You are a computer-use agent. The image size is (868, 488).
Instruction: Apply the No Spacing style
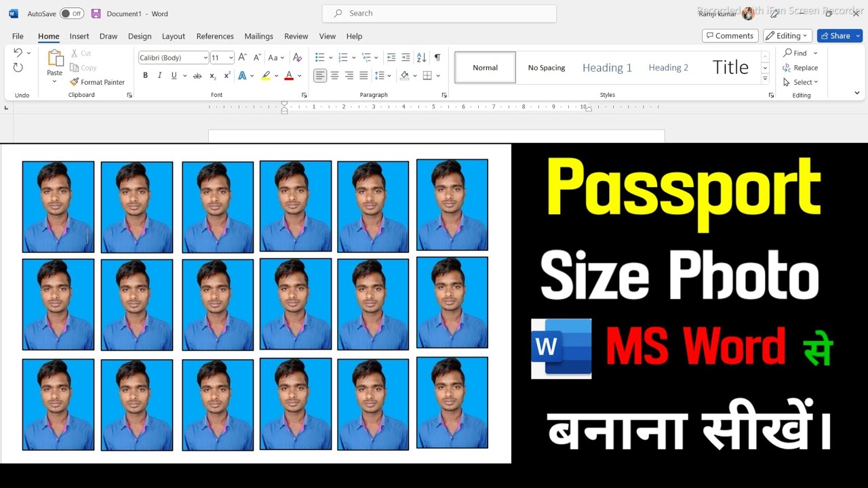(547, 68)
